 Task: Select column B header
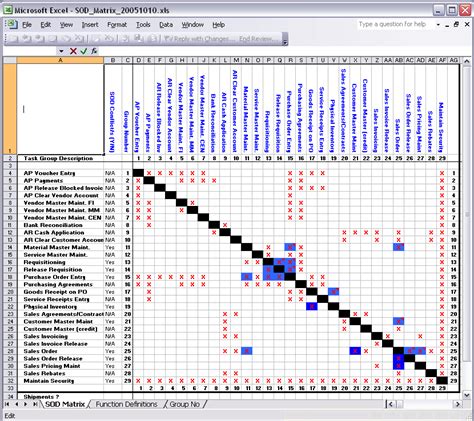tap(113, 60)
